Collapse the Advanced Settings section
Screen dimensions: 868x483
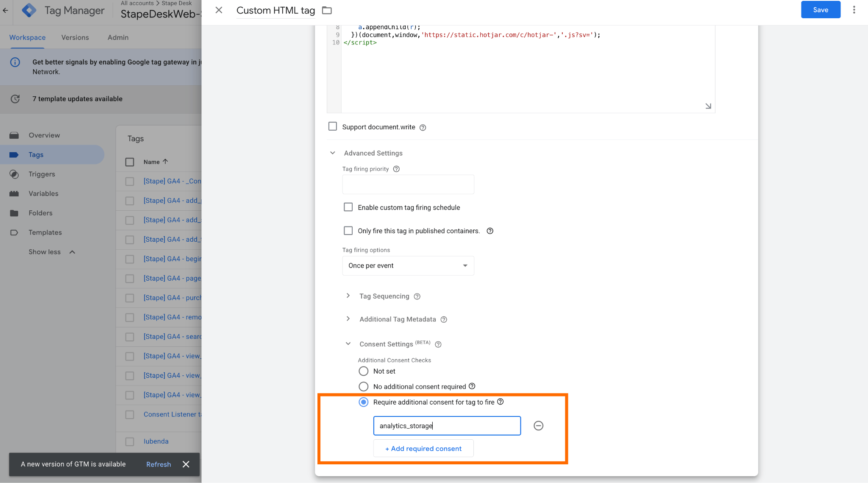[x=333, y=153]
